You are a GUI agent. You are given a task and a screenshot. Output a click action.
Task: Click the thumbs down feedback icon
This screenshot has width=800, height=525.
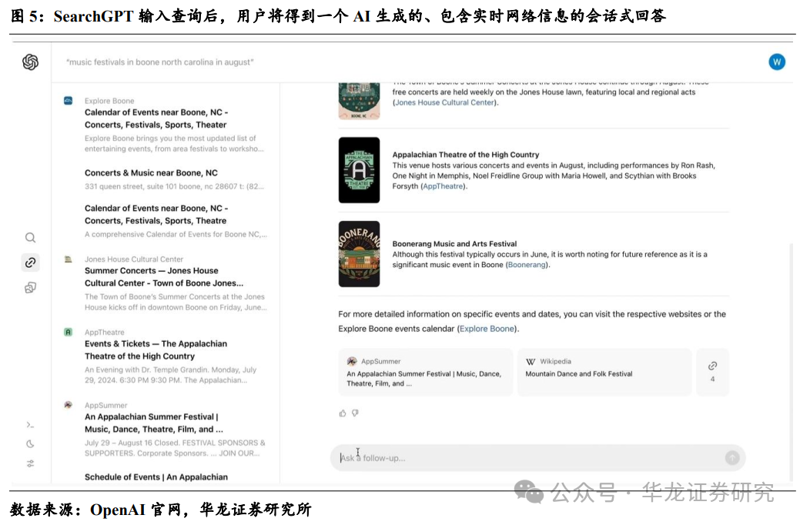[355, 413]
